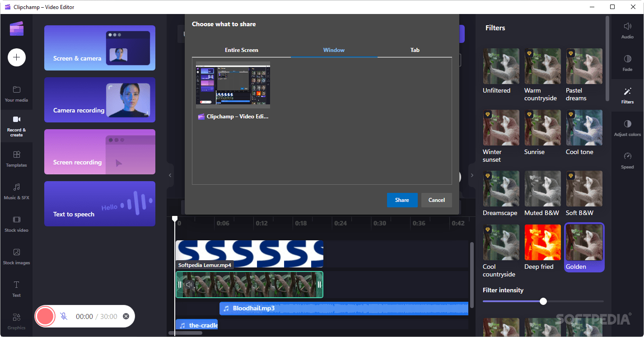Viewport: 644px width, 337px height.
Task: Collapse the right panel chevron
Action: (x=472, y=175)
